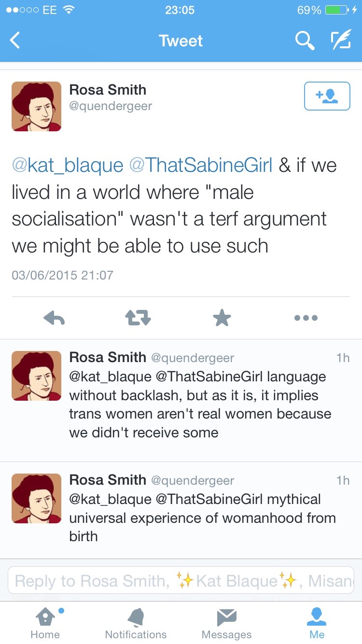Favorite the tweet with star icon
Image resolution: width=362 pixels, height=644 pixels.
point(222,318)
